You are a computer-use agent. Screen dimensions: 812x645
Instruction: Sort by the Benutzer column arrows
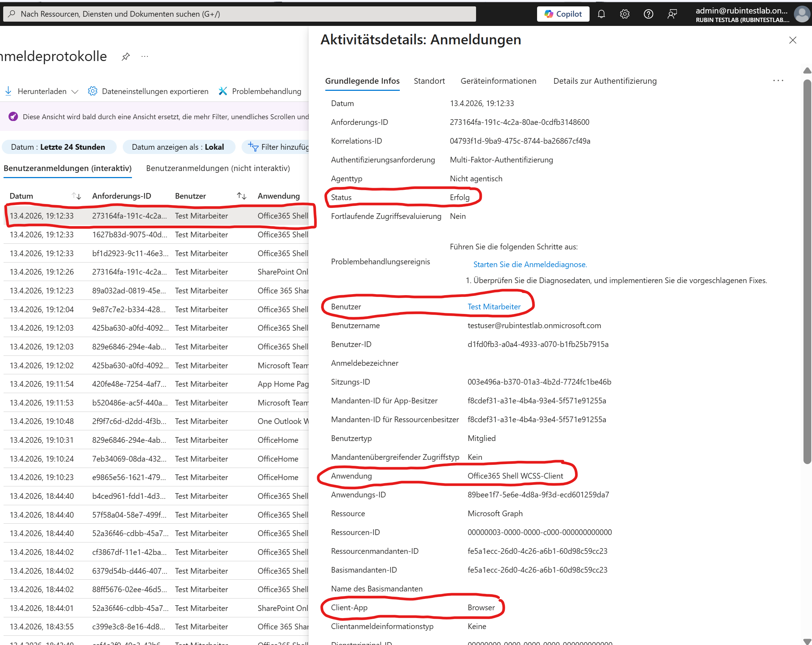242,196
